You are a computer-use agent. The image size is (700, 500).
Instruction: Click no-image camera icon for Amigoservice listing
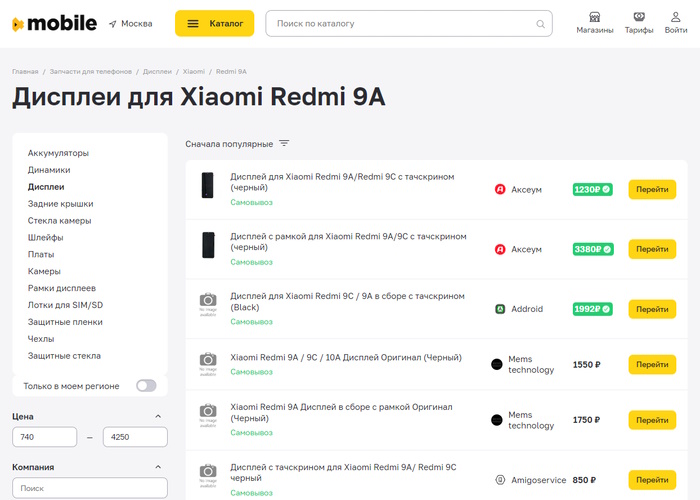coord(208,476)
